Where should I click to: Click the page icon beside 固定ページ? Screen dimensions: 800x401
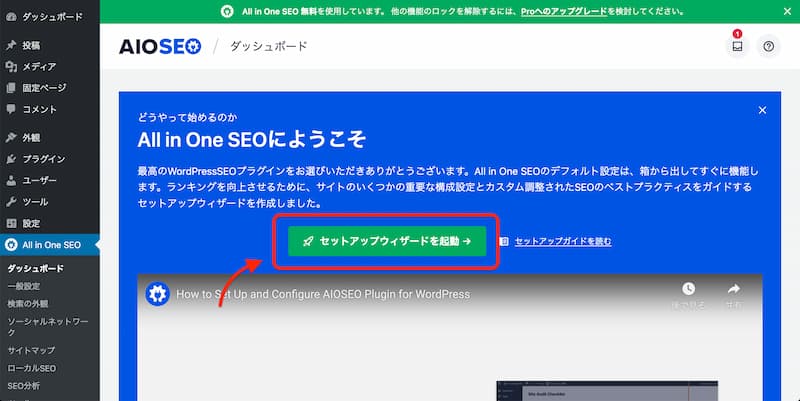(11, 88)
